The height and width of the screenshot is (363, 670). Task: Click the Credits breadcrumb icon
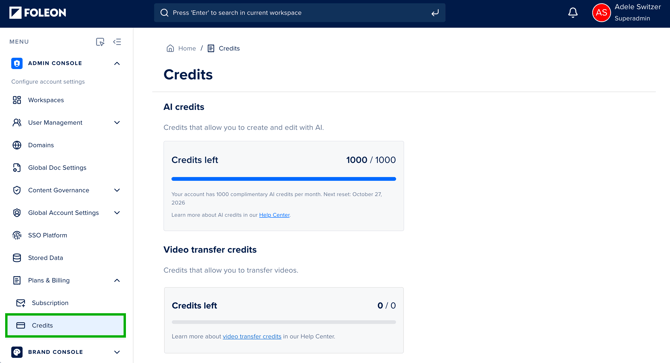point(211,48)
